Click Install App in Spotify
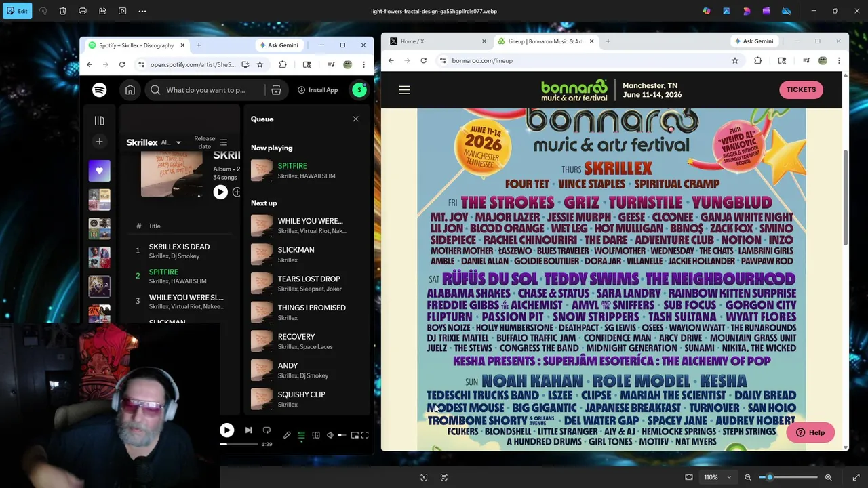 [x=317, y=90]
